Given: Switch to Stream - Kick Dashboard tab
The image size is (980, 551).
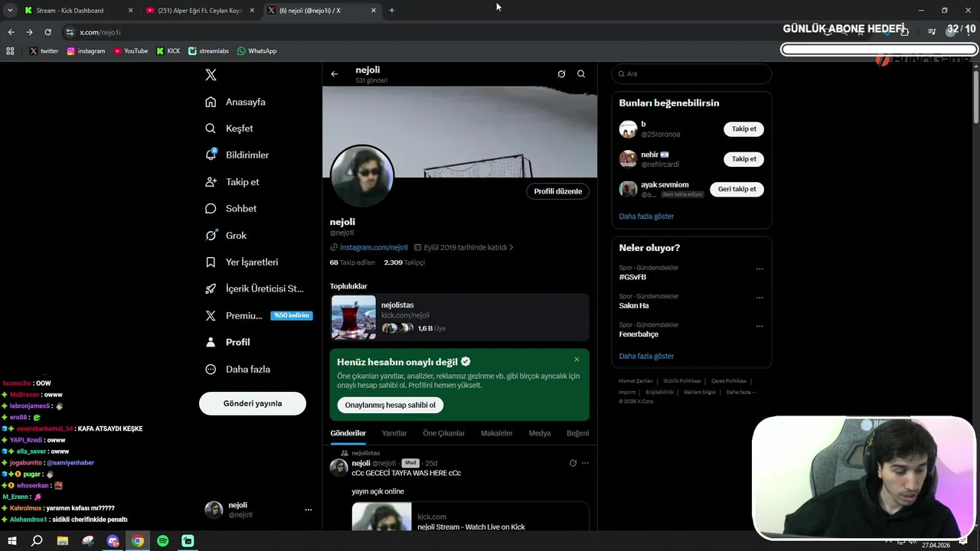Looking at the screenshot, I should click(78, 11).
